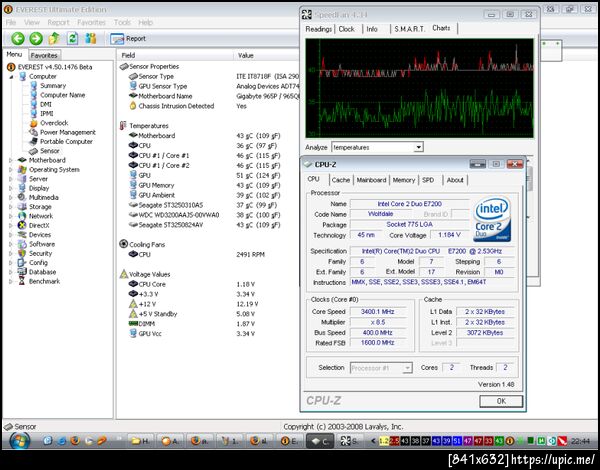
Task: Expand the Server tree node
Action: (11, 179)
